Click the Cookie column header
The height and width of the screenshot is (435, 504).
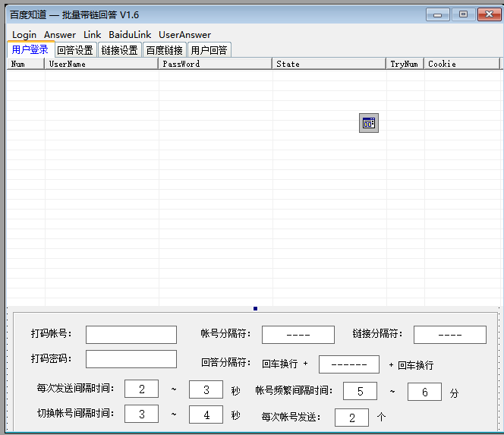coord(462,64)
